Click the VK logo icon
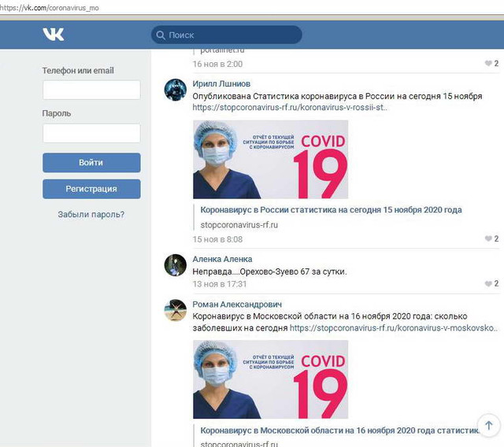 point(54,34)
